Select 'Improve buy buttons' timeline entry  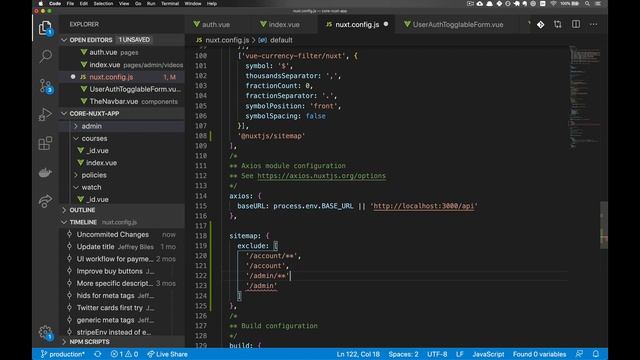click(x=122, y=271)
